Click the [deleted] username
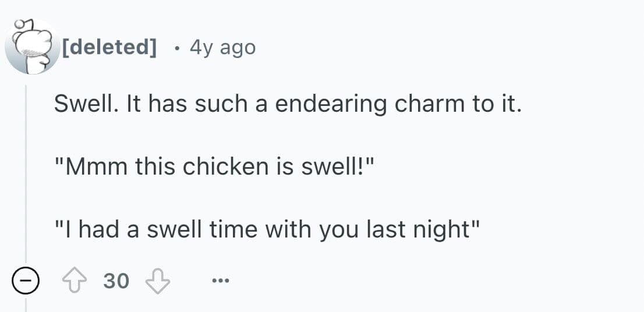 [x=109, y=47]
